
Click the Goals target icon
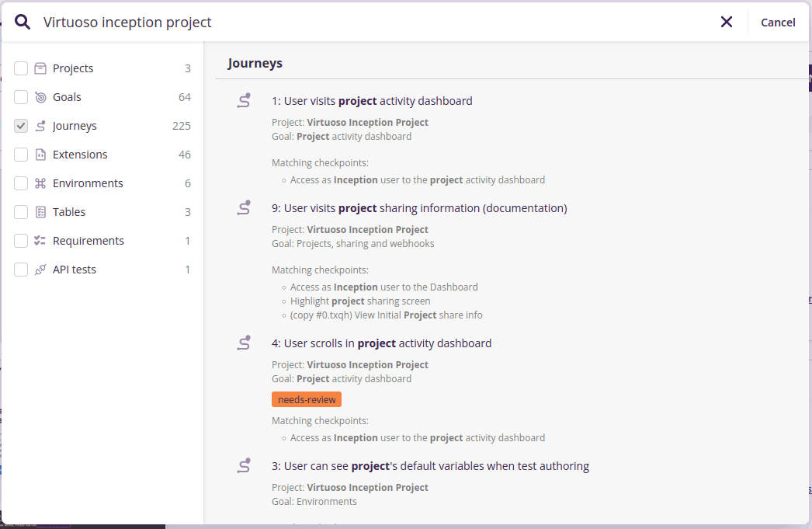tap(41, 97)
